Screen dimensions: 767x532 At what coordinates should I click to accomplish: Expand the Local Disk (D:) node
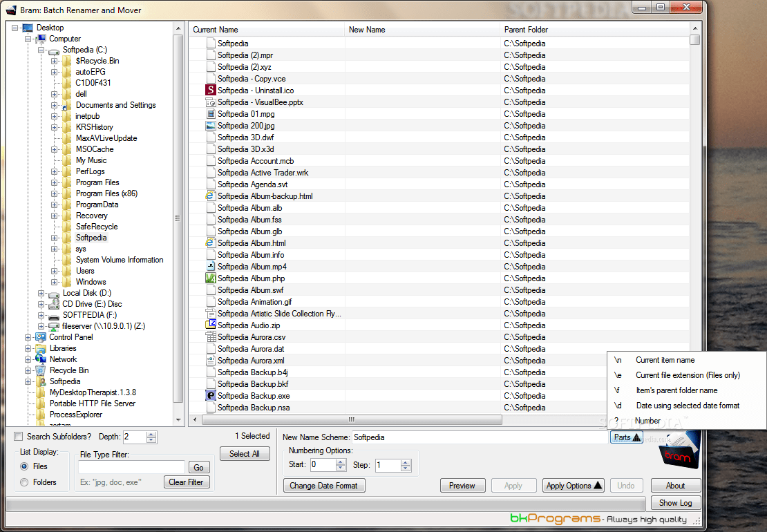(x=41, y=294)
